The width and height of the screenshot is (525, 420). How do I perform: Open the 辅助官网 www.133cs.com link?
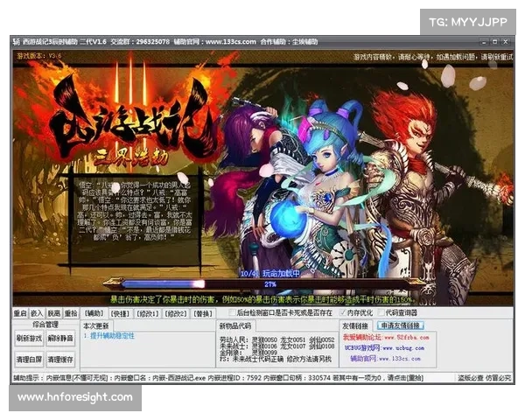pos(385,359)
